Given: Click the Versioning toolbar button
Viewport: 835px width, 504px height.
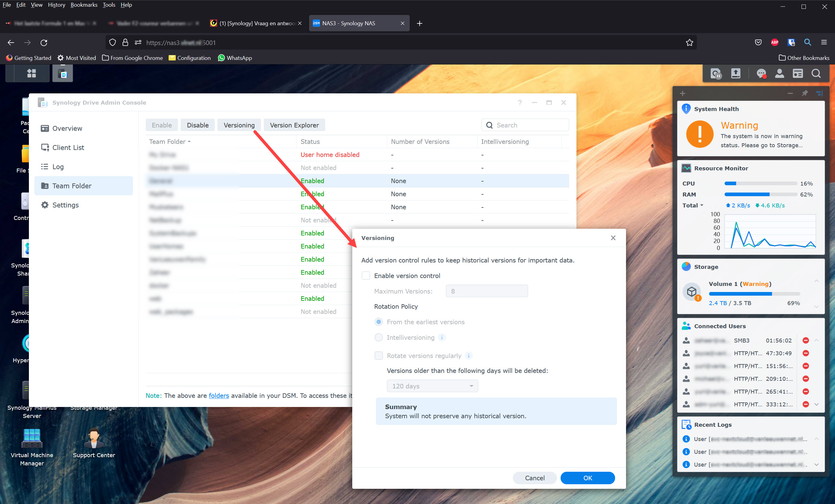Looking at the screenshot, I should 239,125.
